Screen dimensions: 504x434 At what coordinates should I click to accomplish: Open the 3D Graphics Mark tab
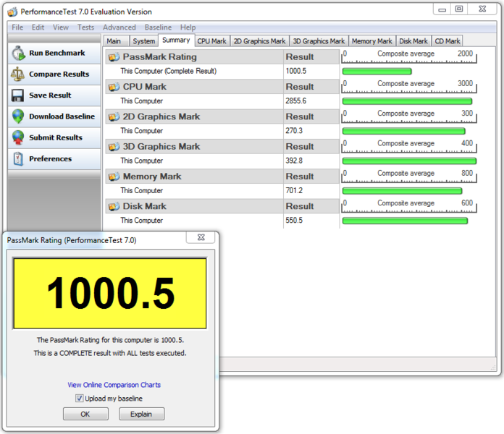319,41
